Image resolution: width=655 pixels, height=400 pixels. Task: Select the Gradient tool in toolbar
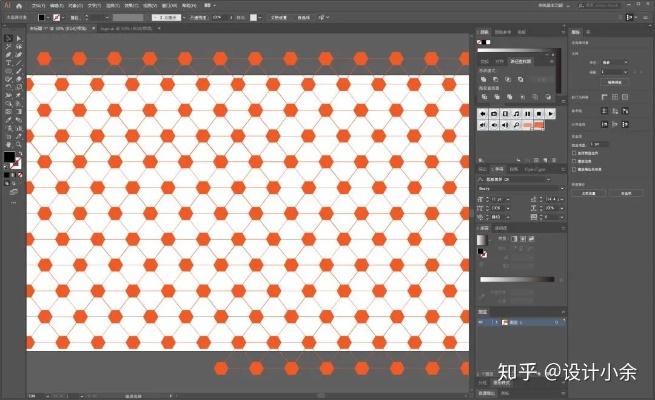coord(19,111)
